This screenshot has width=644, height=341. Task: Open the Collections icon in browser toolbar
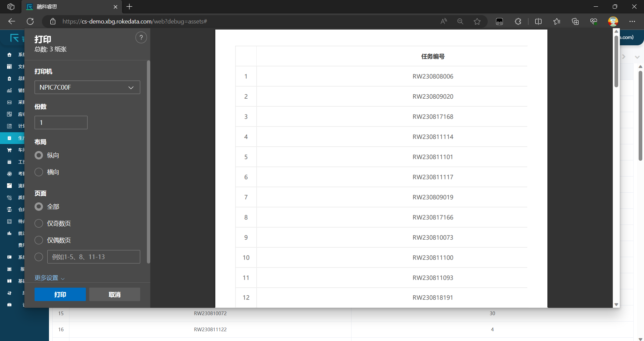click(575, 21)
